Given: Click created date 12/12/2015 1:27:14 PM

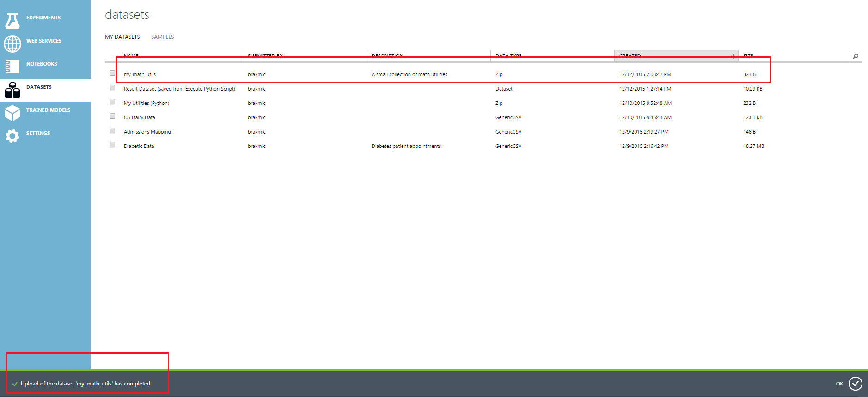Looking at the screenshot, I should tap(645, 89).
